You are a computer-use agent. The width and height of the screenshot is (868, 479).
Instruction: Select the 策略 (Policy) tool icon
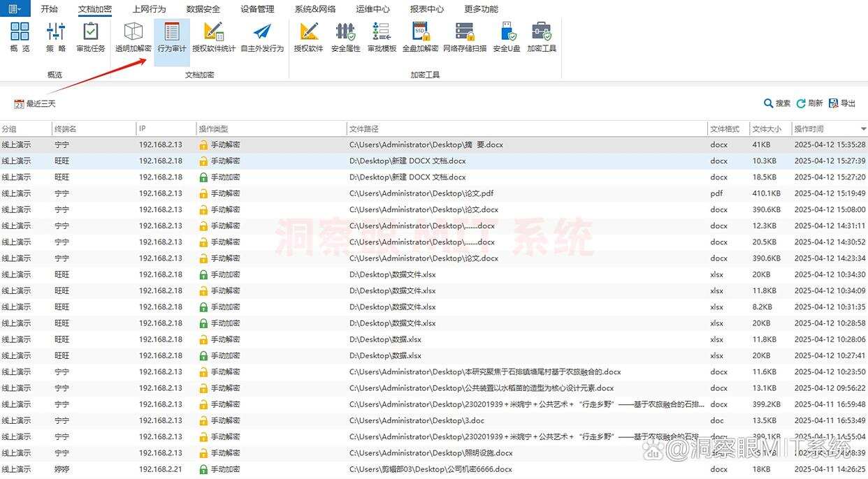tap(55, 36)
